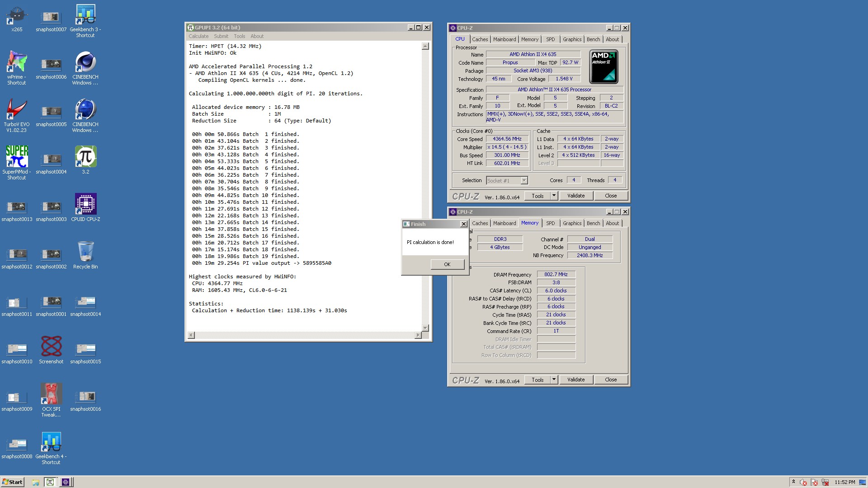Select the snaphsot0014 file
The height and width of the screenshot is (488, 868).
85,305
